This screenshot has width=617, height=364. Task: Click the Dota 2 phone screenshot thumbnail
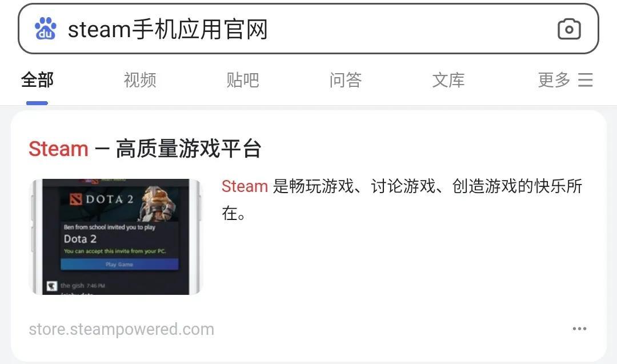point(115,237)
